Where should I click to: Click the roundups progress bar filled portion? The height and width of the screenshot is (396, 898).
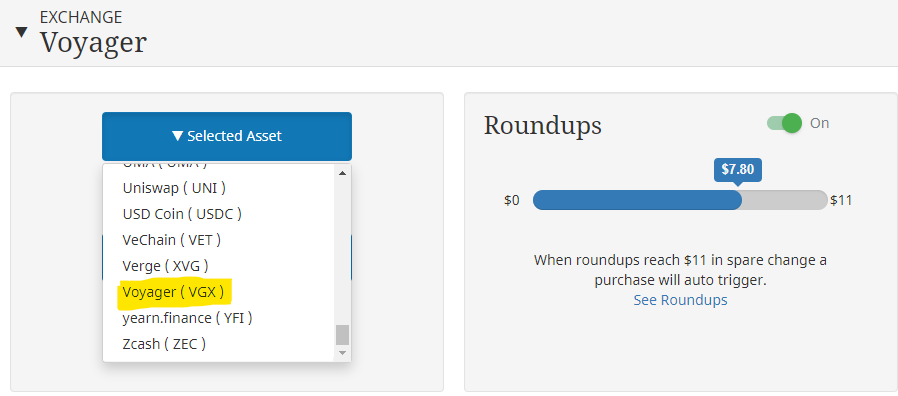pyautogui.click(x=637, y=200)
